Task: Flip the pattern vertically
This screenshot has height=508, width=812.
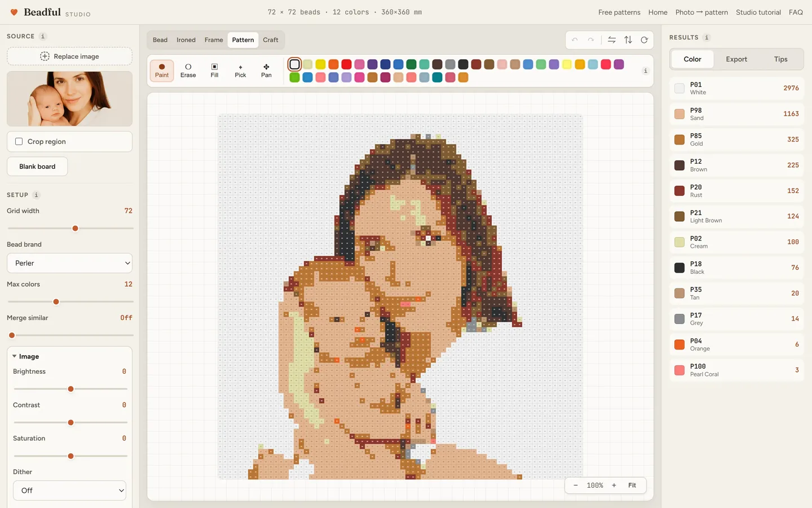Action: tap(628, 40)
